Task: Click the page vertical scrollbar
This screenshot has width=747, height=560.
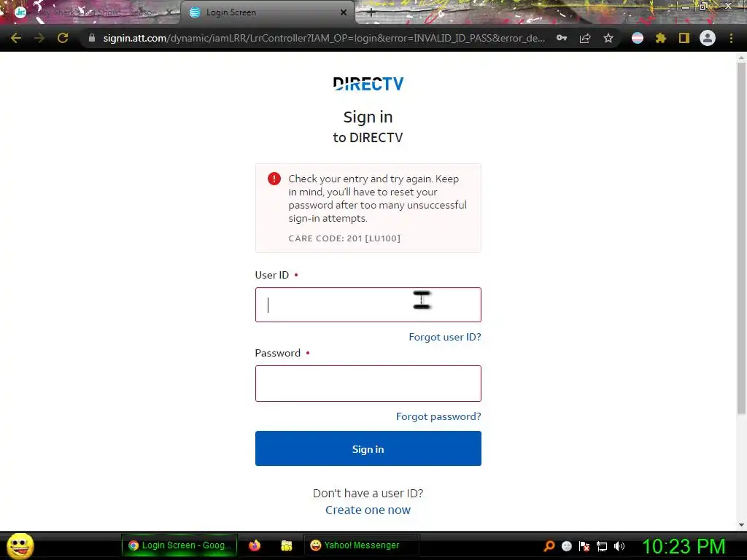Action: click(x=741, y=238)
